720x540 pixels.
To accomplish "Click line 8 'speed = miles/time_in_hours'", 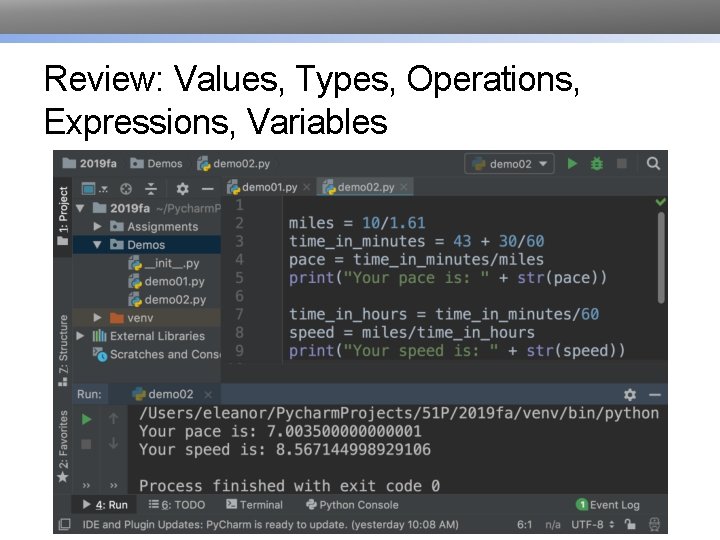I will pyautogui.click(x=412, y=332).
